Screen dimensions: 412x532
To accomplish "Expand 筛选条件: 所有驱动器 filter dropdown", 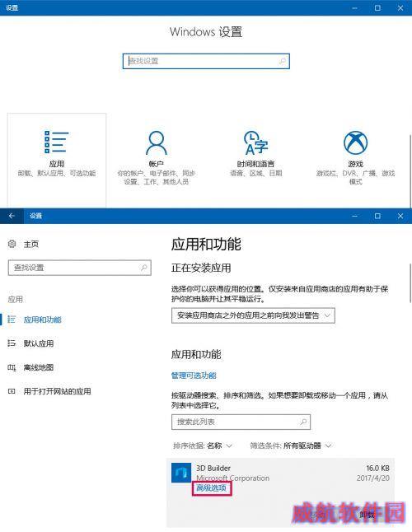I will pos(291,446).
